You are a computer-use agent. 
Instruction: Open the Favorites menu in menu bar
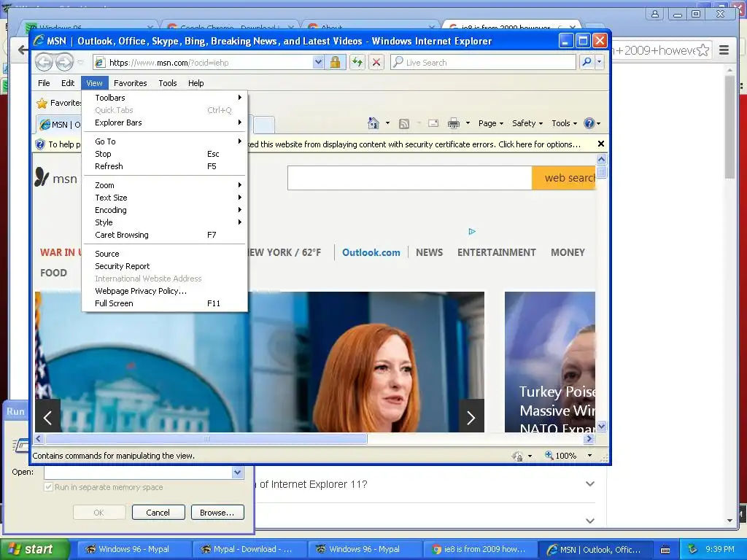(x=130, y=83)
